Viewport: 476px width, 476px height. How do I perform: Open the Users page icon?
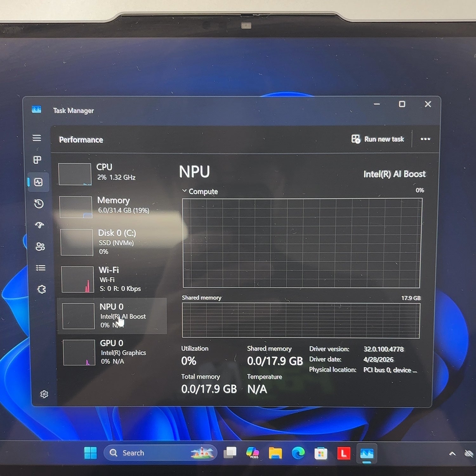40,247
